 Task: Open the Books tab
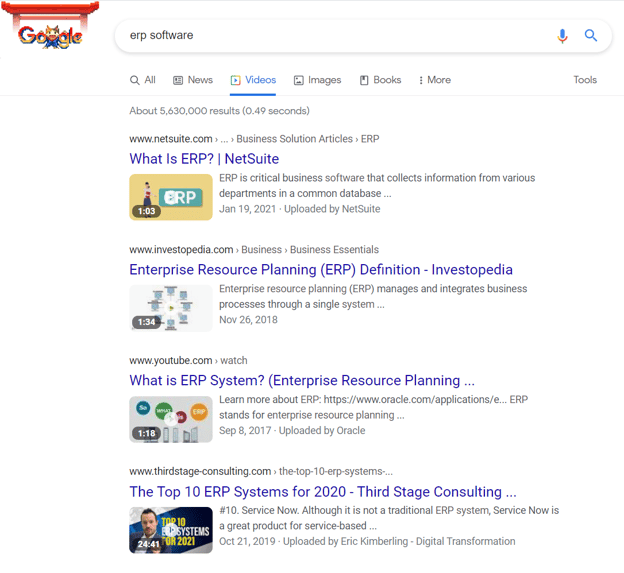coord(380,80)
